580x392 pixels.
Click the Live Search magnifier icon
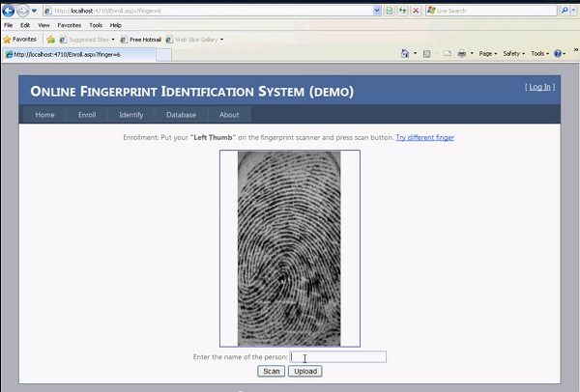564,10
